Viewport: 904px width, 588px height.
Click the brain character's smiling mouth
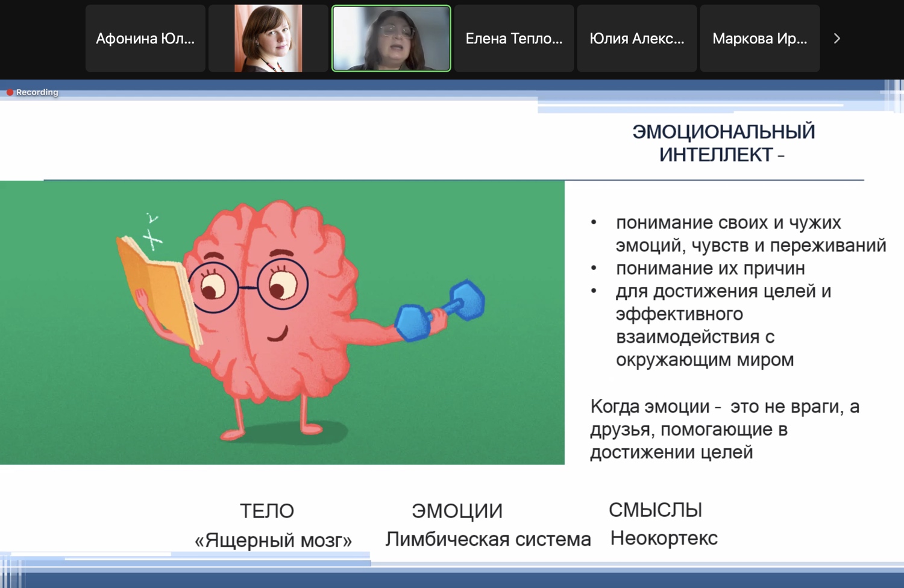(x=277, y=334)
